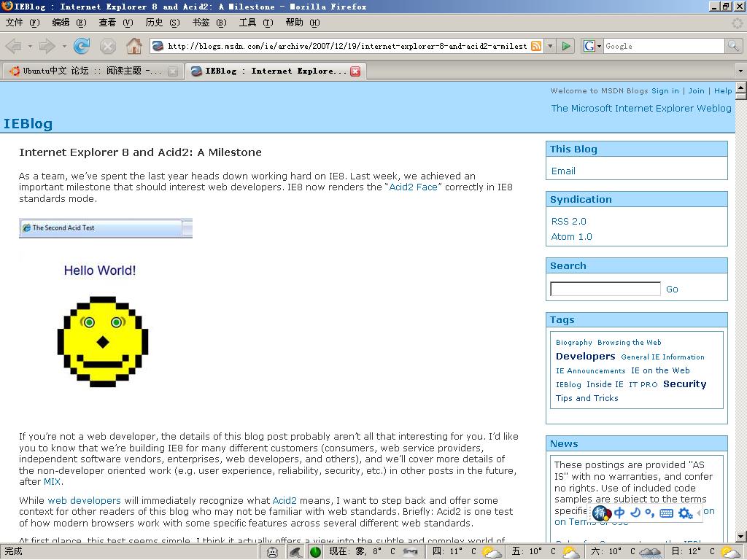Open the search engine selector dropdown arrow

pos(600,46)
